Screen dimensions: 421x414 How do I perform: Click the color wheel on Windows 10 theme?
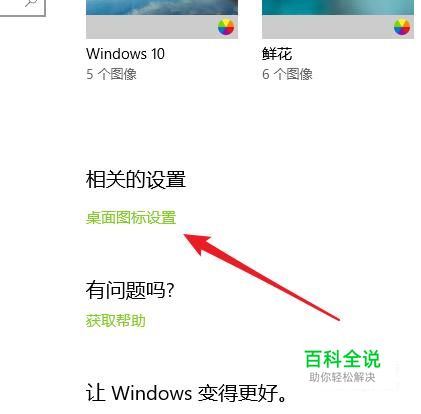226,27
